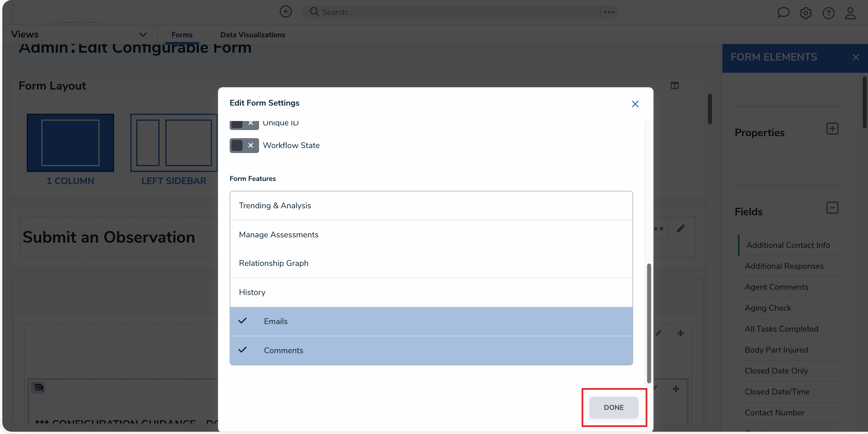Click the plus circle add icon
This screenshot has width=868, height=434.
tap(285, 12)
